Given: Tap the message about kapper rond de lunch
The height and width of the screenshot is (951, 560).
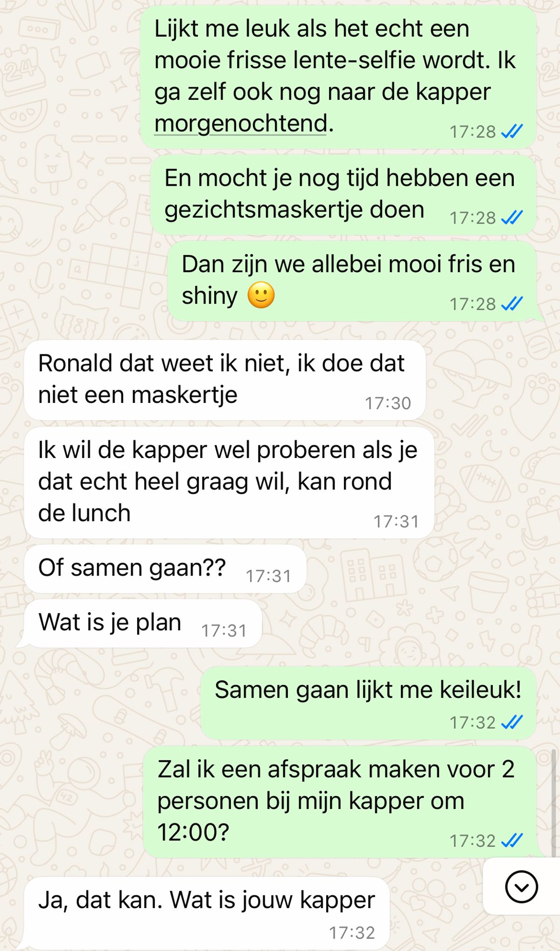Looking at the screenshot, I should [229, 482].
